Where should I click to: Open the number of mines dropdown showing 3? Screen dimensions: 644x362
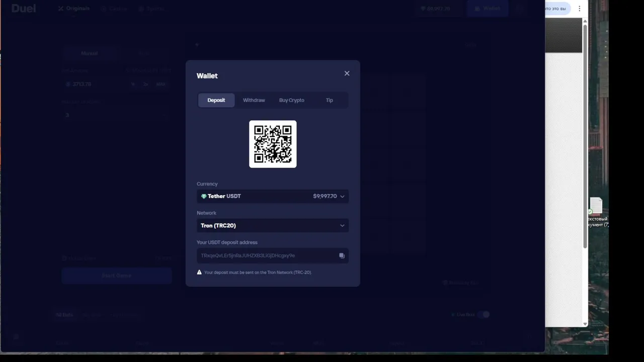coord(116,115)
